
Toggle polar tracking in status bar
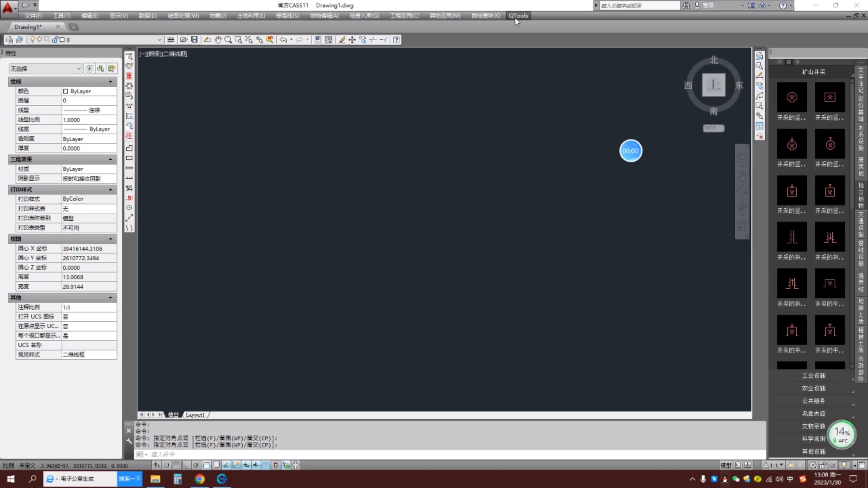click(196, 465)
